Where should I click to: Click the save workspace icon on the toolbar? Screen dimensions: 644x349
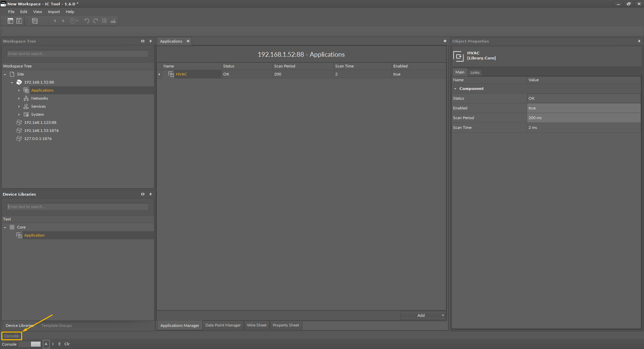tap(19, 21)
